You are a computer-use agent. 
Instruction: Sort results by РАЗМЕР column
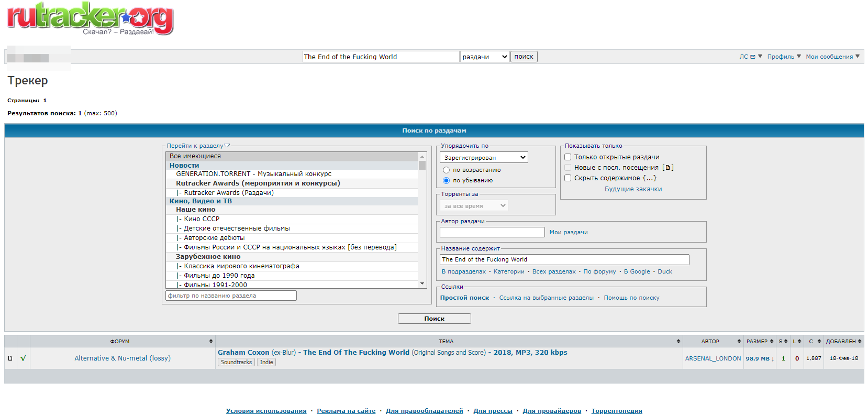click(760, 341)
